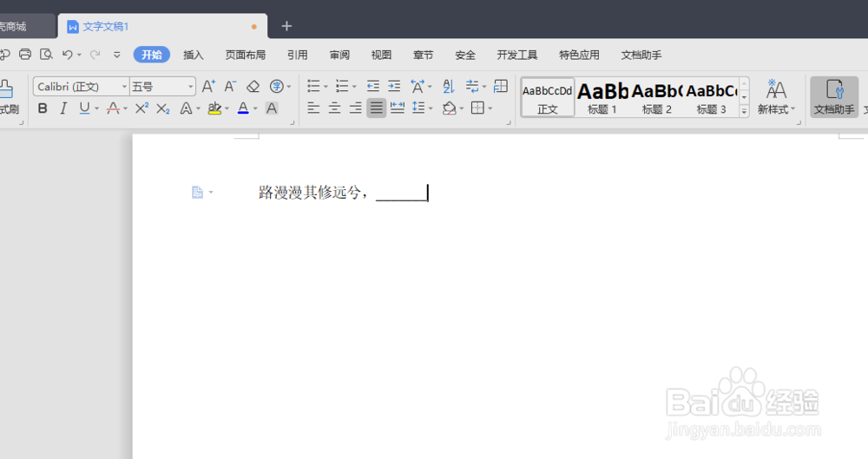Open the 文档助手 ribbon button
This screenshot has height=459, width=868.
[833, 97]
